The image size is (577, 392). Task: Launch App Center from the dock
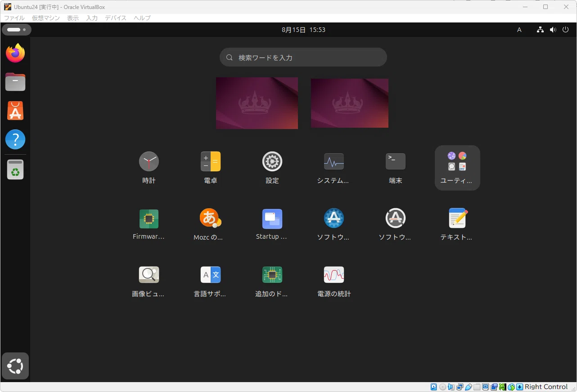point(15,111)
